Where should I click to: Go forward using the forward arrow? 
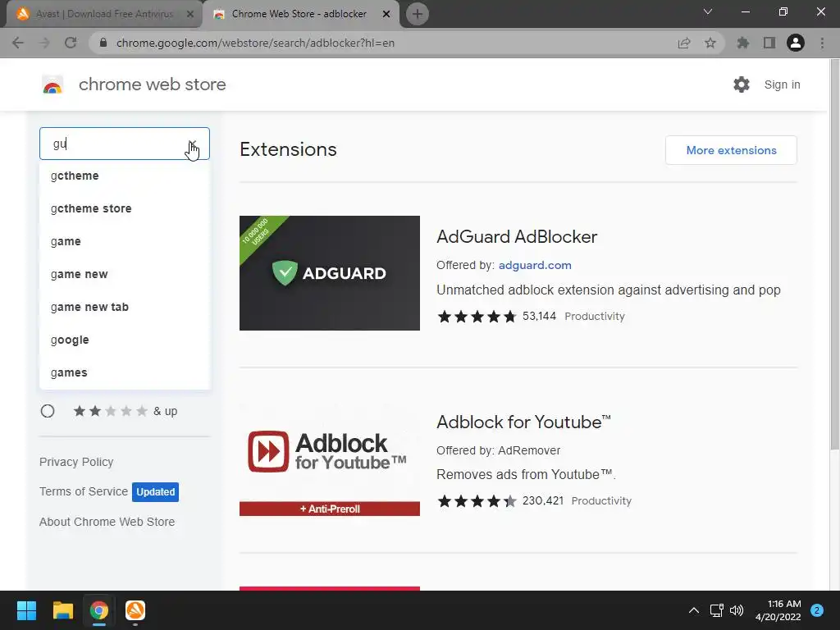[44, 43]
